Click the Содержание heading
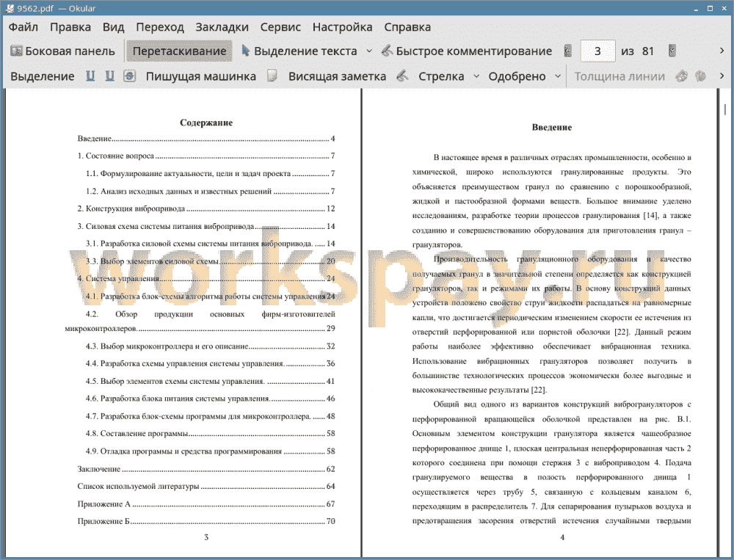Screen dimensions: 734x560 click(206, 123)
